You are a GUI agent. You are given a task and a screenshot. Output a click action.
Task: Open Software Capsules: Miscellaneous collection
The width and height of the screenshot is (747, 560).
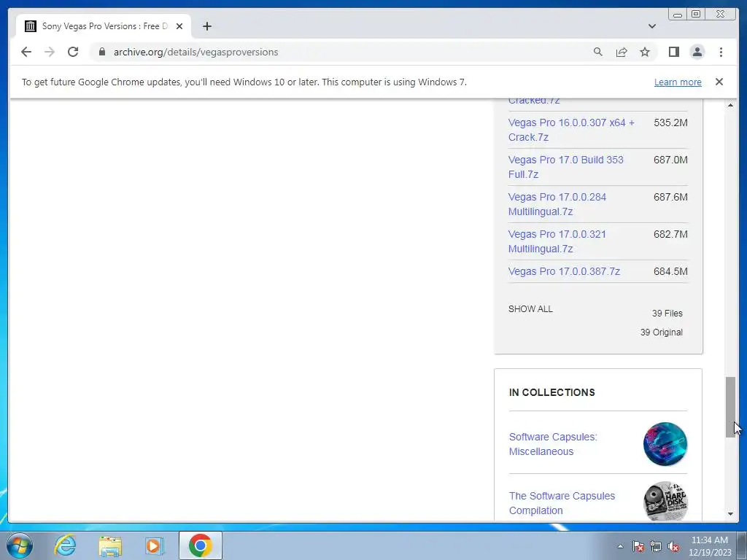coord(553,444)
